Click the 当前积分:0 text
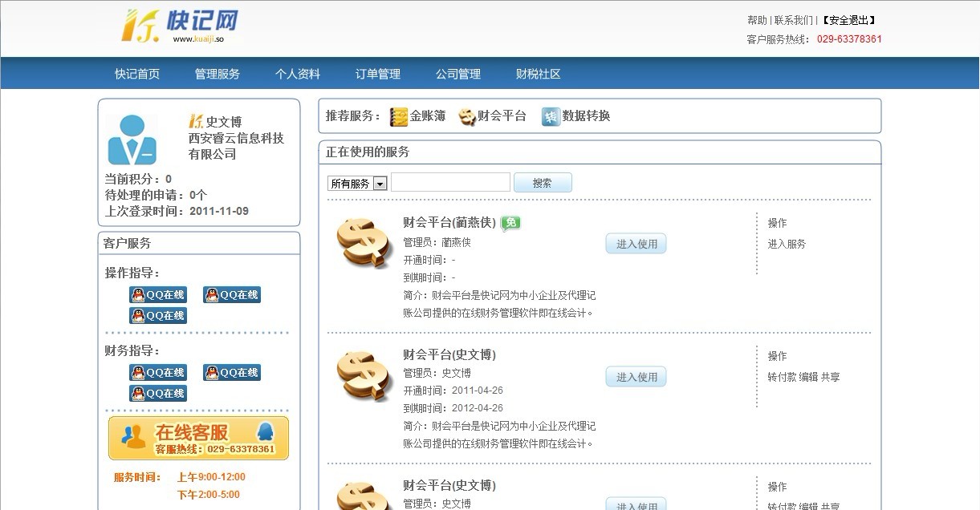This screenshot has width=980, height=510. [138, 179]
